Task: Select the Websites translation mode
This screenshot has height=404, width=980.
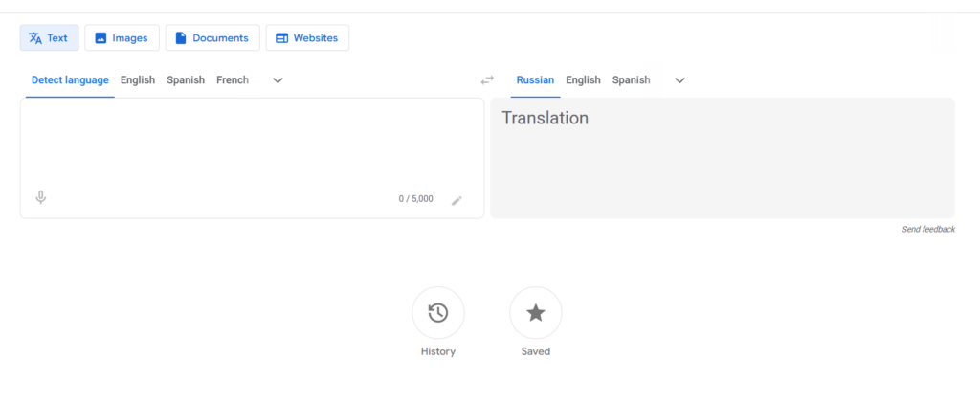Action: [307, 37]
